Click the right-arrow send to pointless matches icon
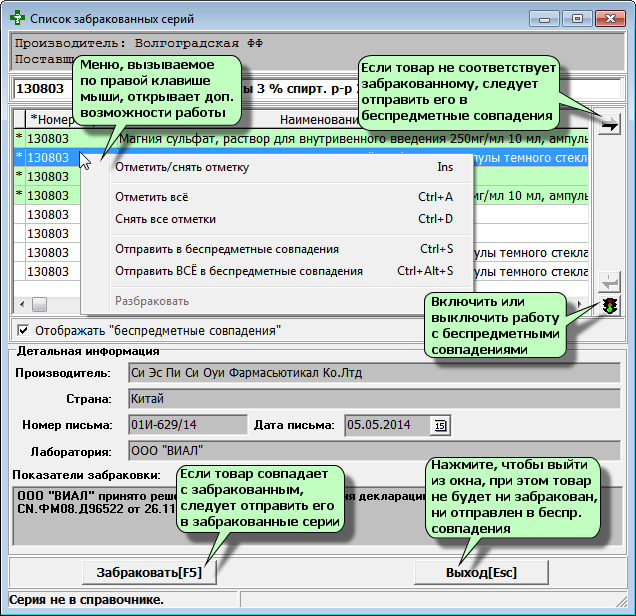The height and width of the screenshot is (616, 636). click(609, 123)
